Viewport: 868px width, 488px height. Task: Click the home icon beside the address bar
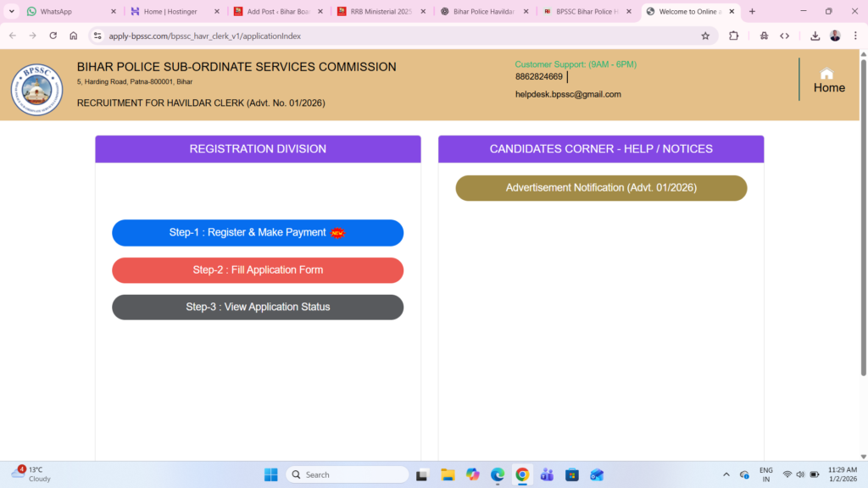tap(73, 36)
